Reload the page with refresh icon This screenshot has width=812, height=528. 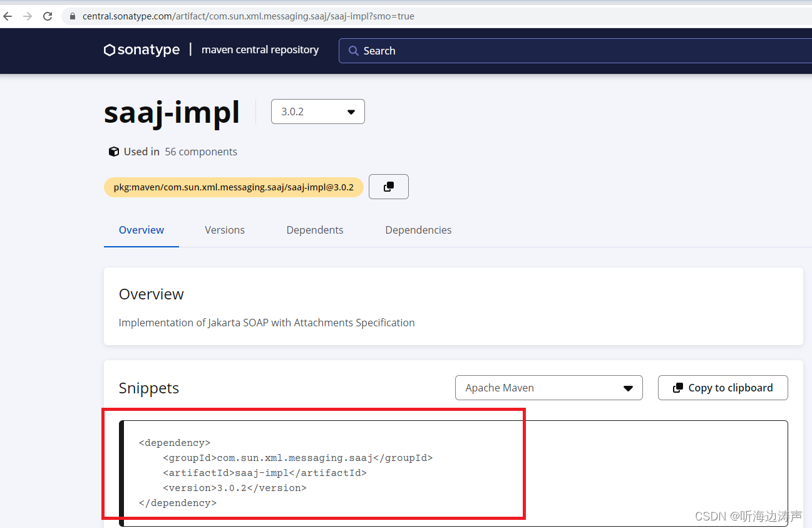(x=48, y=16)
